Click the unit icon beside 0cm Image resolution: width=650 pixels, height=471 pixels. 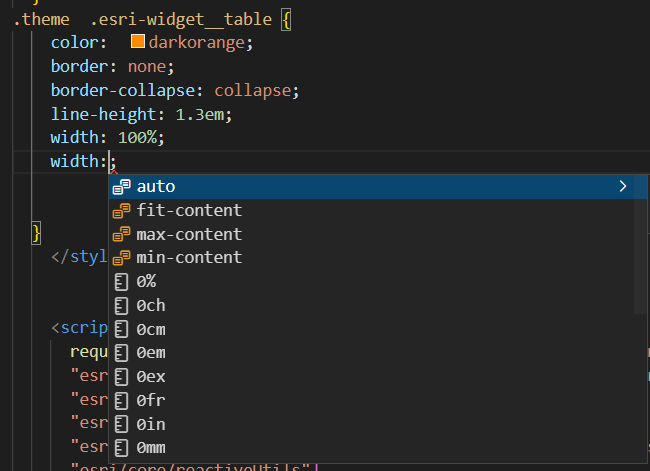(122, 329)
